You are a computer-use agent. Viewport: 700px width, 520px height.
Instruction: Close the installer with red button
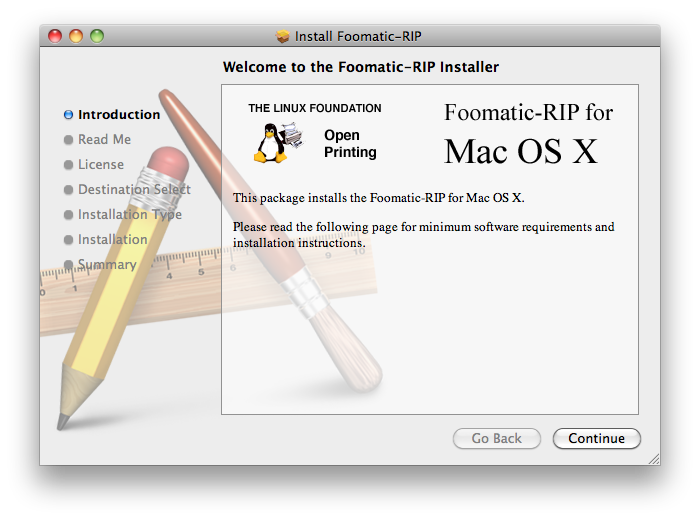pyautogui.click(x=55, y=36)
